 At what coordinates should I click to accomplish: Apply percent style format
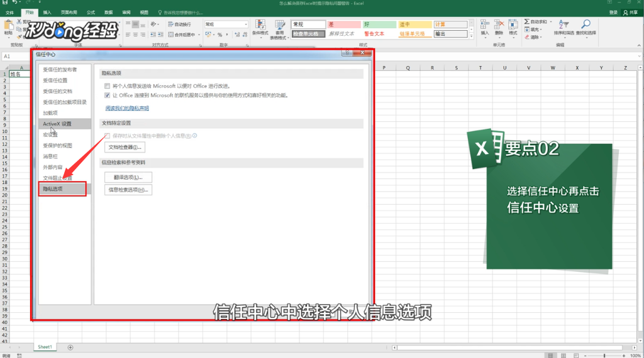click(x=219, y=35)
